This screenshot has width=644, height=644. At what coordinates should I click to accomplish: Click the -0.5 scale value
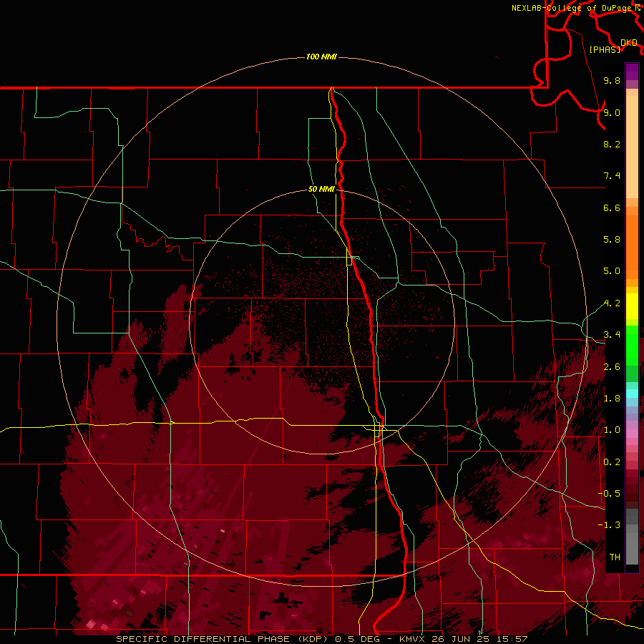(609, 494)
